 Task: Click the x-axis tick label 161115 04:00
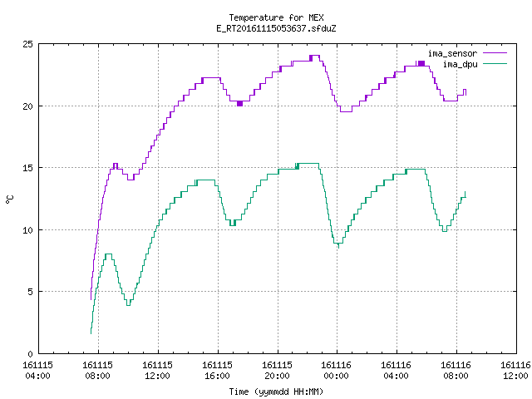click(x=37, y=370)
